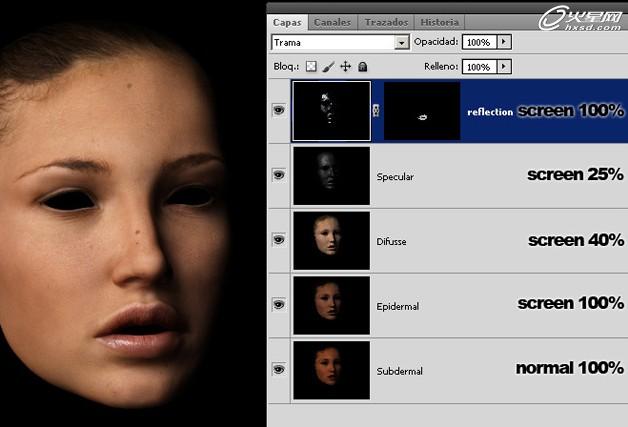
Task: Toggle visibility of the Difusse layer
Action: click(279, 240)
